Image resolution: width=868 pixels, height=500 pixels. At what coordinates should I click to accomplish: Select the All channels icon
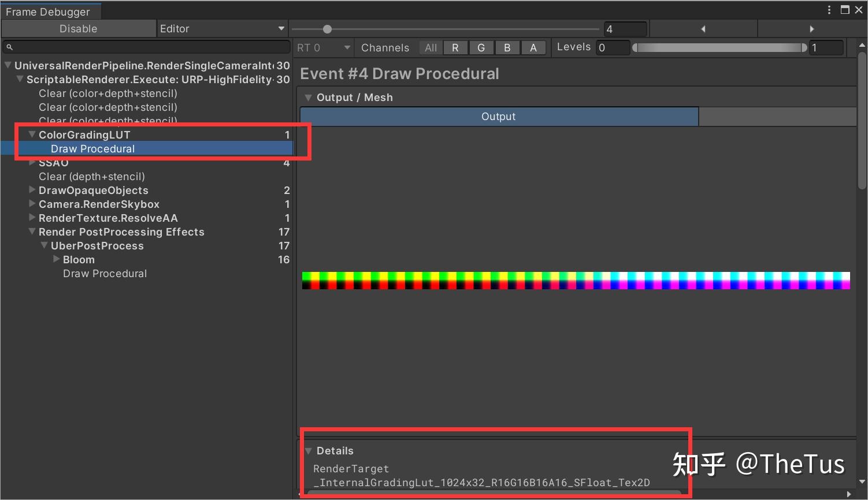click(x=430, y=47)
